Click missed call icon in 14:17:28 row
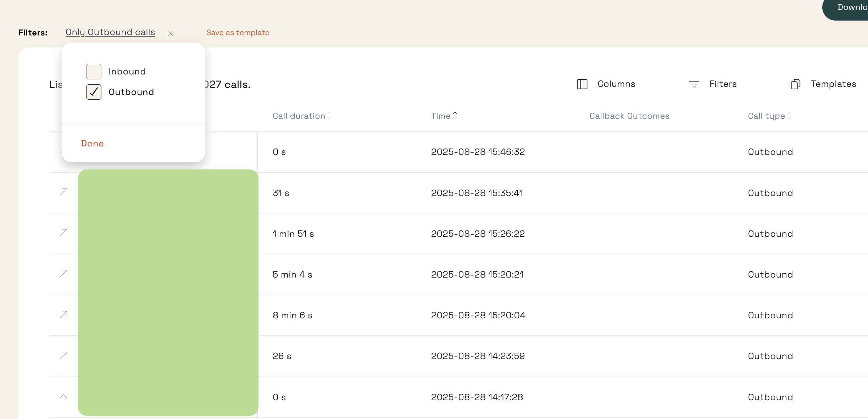The height and width of the screenshot is (419, 868). tap(63, 396)
